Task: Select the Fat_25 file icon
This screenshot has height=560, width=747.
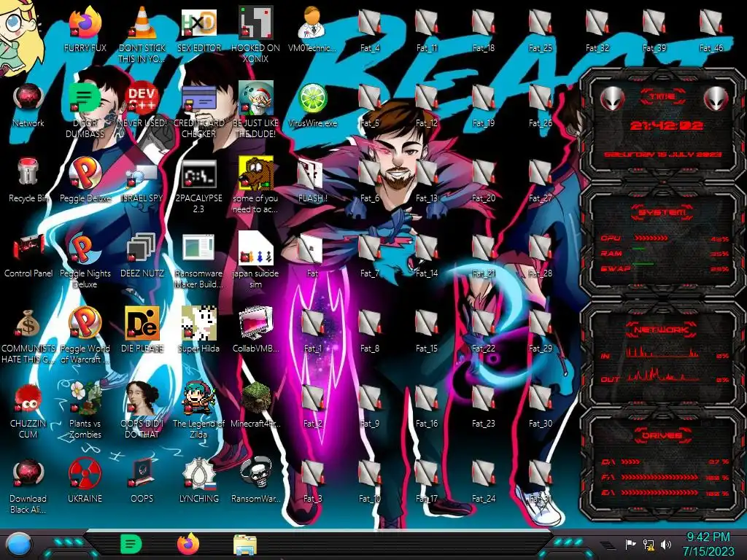Action: 541,23
